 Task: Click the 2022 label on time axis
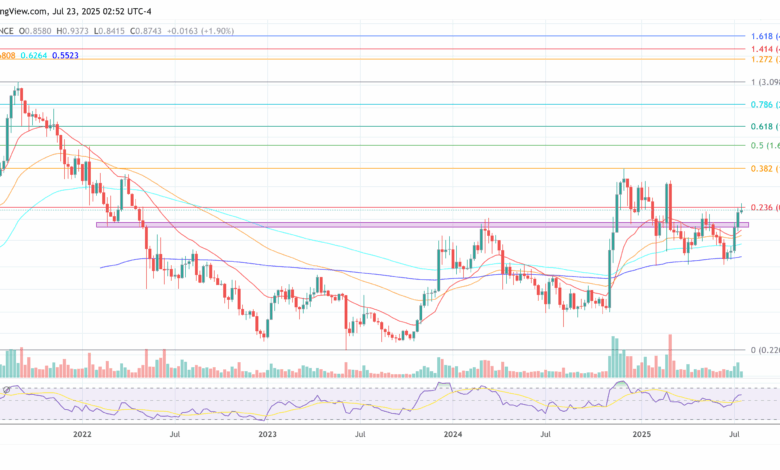pyautogui.click(x=82, y=436)
